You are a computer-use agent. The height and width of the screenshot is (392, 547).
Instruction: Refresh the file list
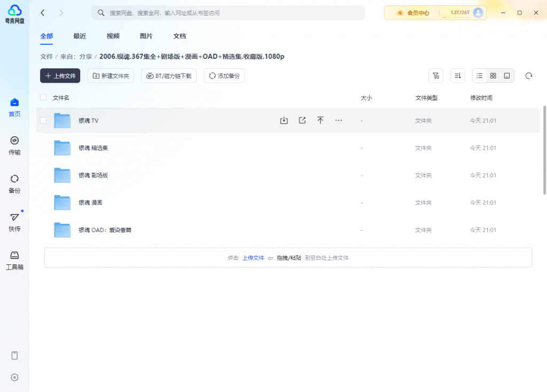(x=529, y=76)
